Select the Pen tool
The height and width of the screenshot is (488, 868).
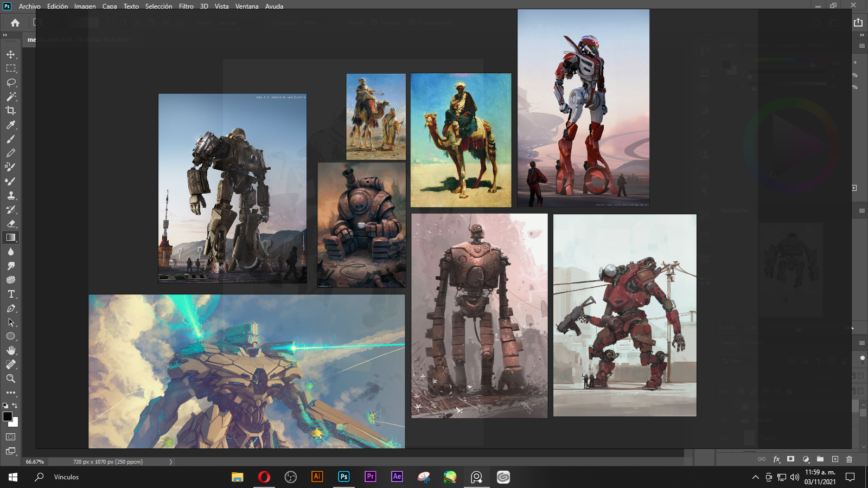click(11, 308)
